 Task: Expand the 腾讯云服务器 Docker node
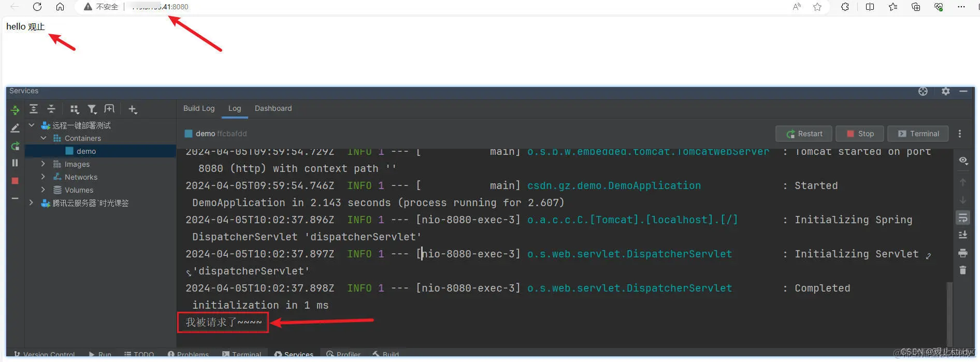31,202
